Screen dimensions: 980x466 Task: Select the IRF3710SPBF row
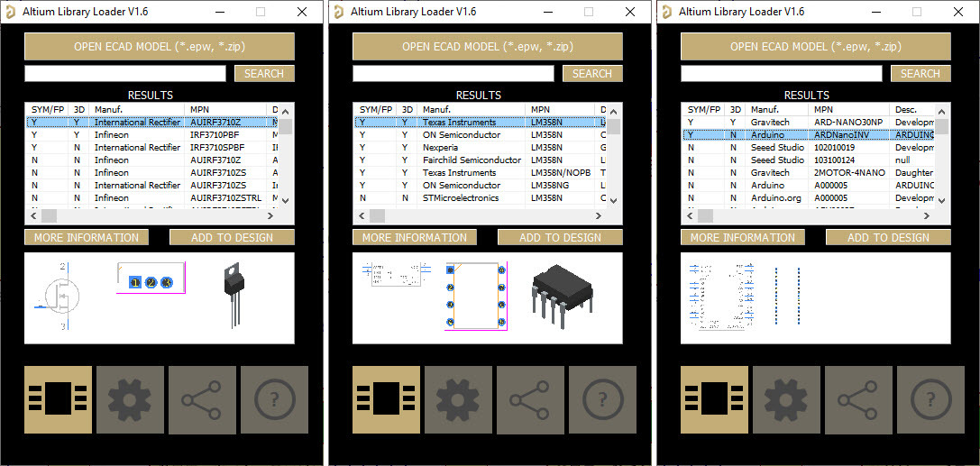[x=151, y=148]
